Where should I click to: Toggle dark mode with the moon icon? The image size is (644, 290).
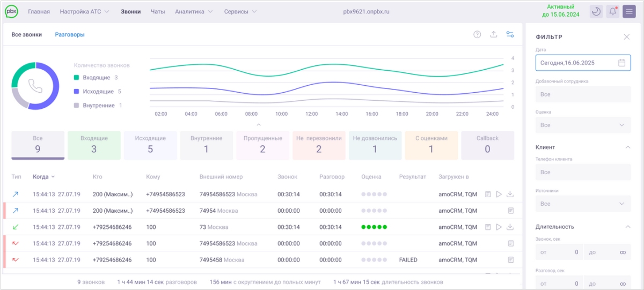click(596, 11)
